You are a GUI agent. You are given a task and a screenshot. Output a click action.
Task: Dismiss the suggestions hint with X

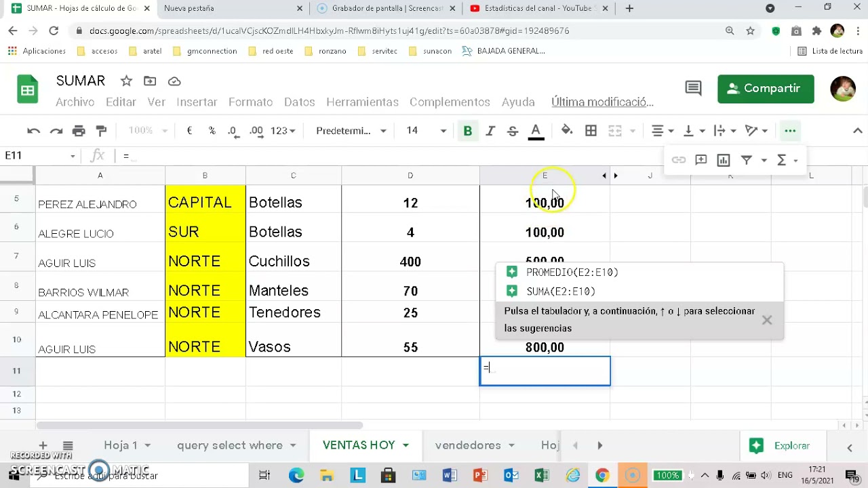(767, 320)
